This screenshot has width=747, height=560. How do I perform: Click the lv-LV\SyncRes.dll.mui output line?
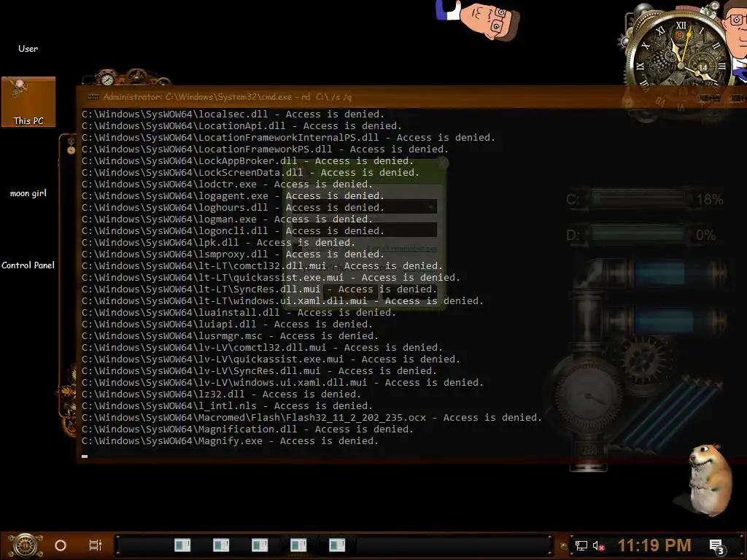pyautogui.click(x=259, y=371)
